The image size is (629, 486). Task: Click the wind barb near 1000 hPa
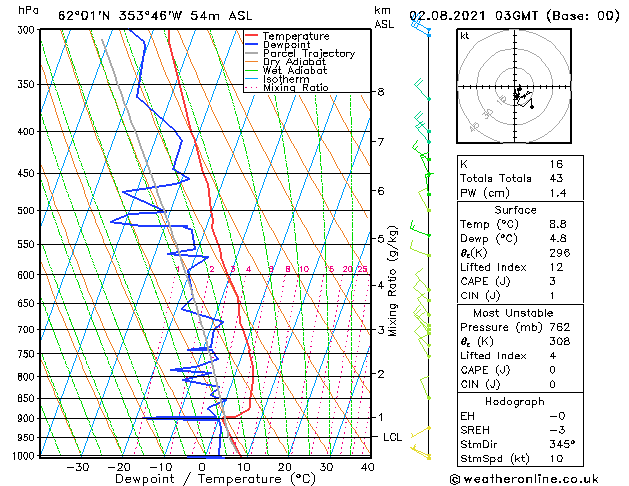(x=420, y=452)
